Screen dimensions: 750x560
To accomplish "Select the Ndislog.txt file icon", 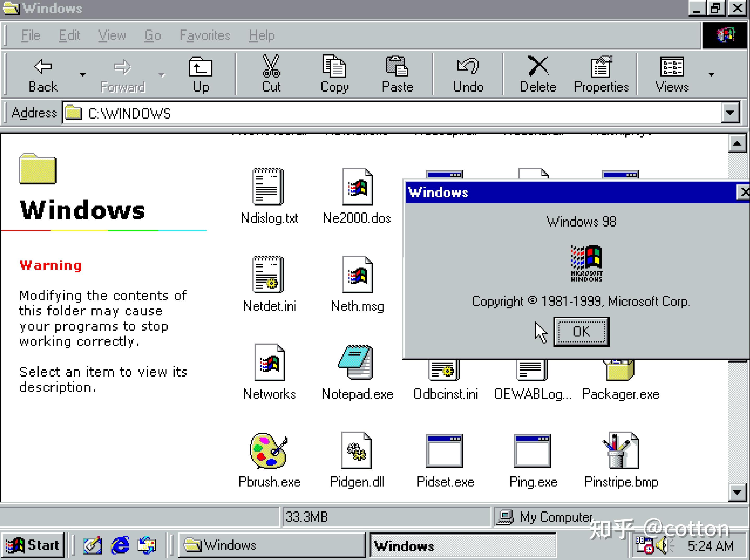I will [268, 186].
